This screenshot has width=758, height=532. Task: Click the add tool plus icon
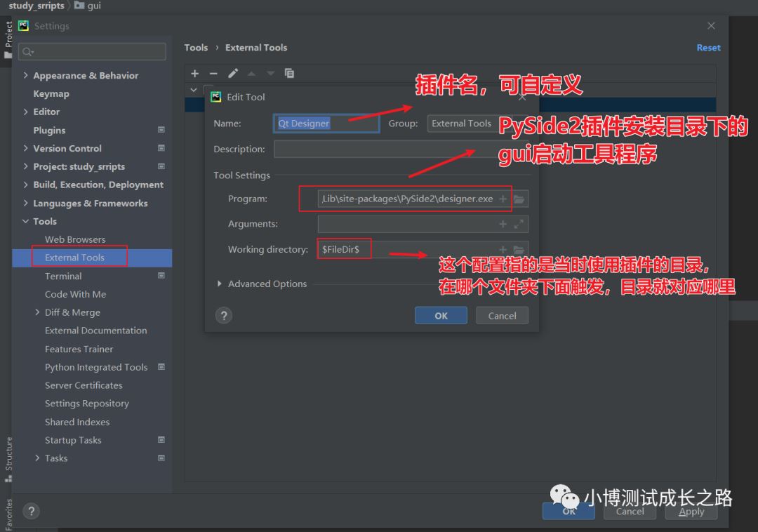[x=194, y=73]
